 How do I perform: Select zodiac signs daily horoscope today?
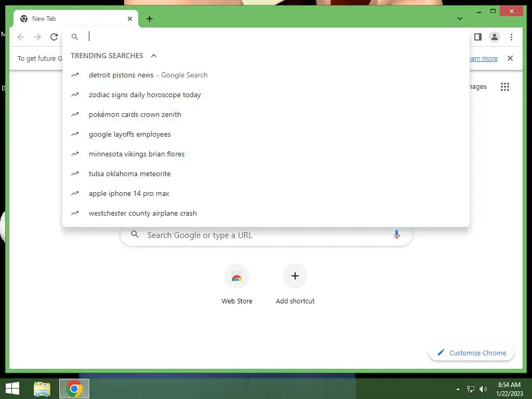(x=266, y=95)
